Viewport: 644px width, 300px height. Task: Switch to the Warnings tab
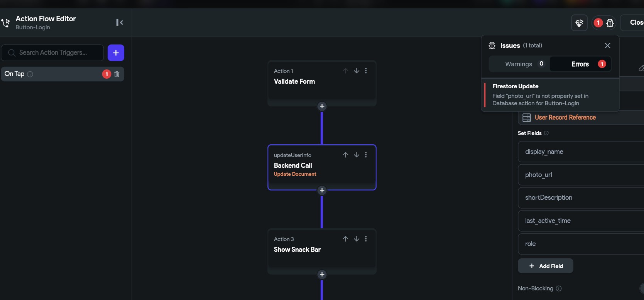click(519, 64)
